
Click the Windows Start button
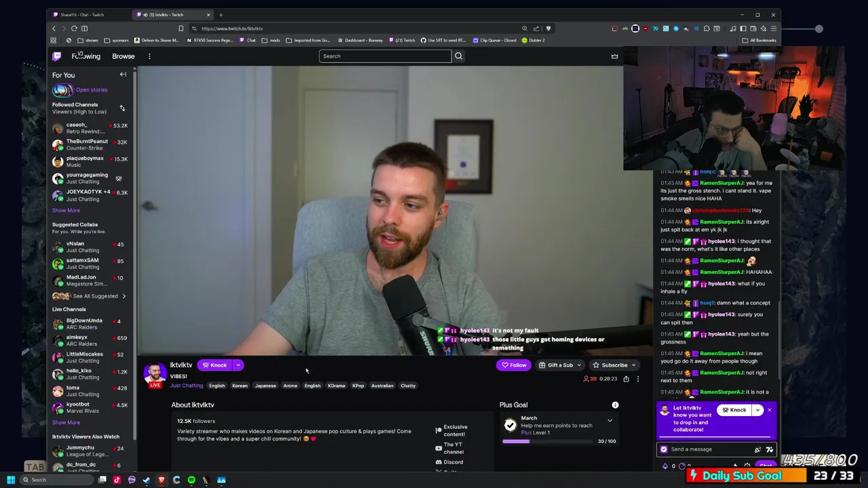coord(11,480)
